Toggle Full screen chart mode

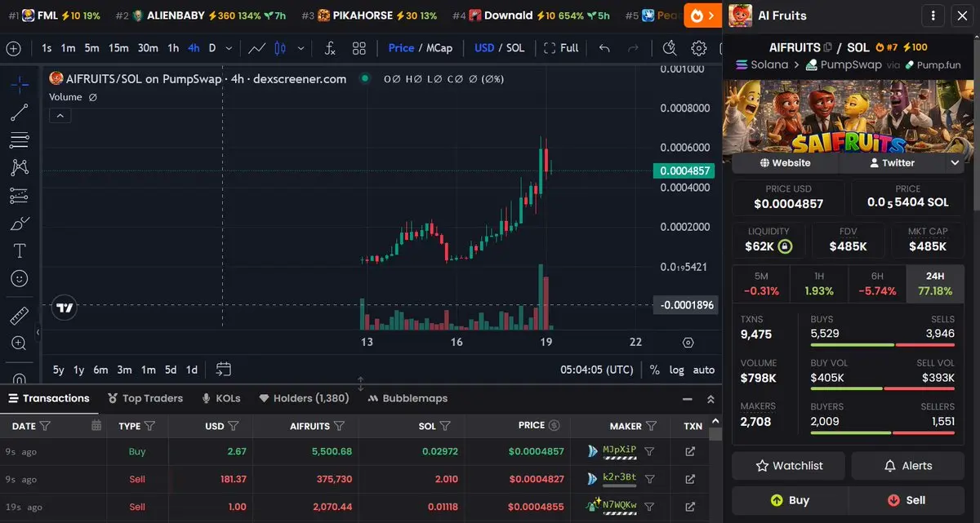561,48
